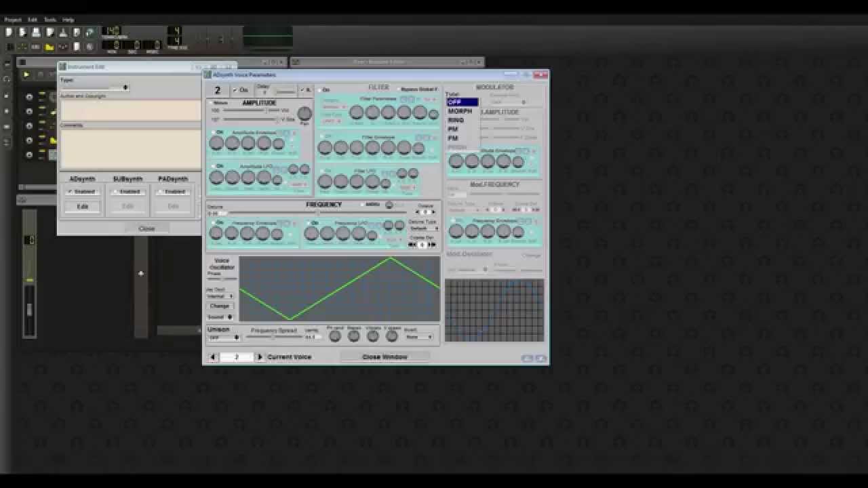Click the Vibrato knob in Unison row
This screenshot has width=868, height=488.
372,336
